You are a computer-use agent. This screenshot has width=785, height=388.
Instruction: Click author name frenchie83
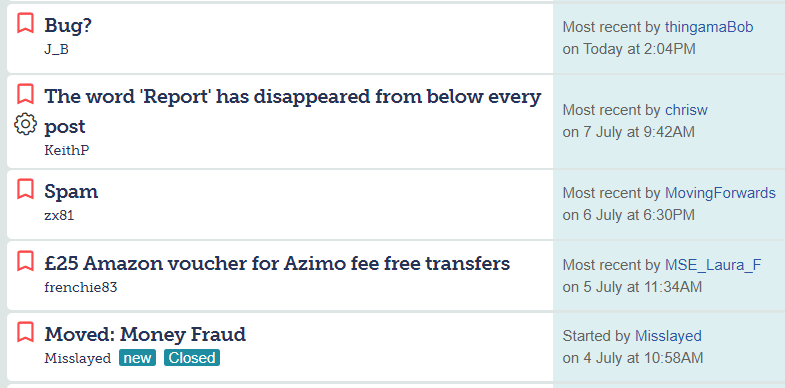(x=81, y=287)
